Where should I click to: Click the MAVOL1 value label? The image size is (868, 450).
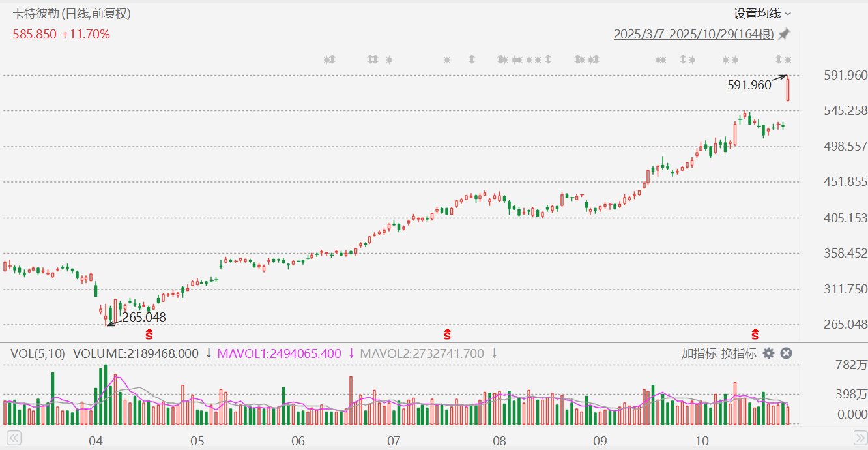(x=279, y=353)
